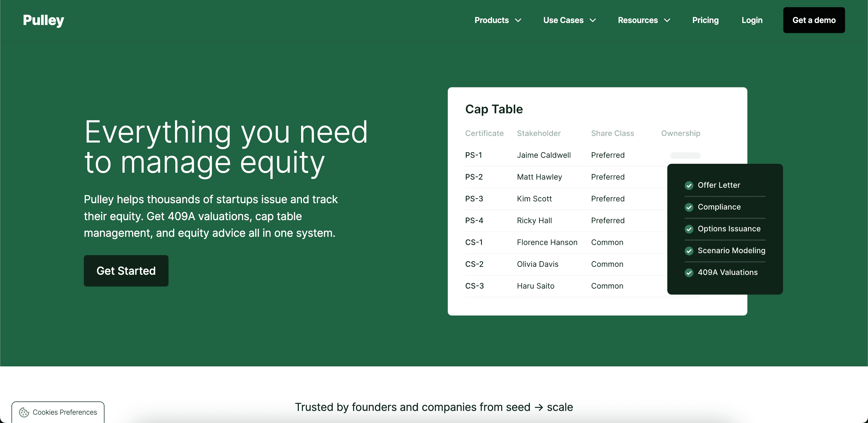Click the checkmark icon beside 409A Valuations
Viewport: 868px width, 423px height.
tap(689, 272)
